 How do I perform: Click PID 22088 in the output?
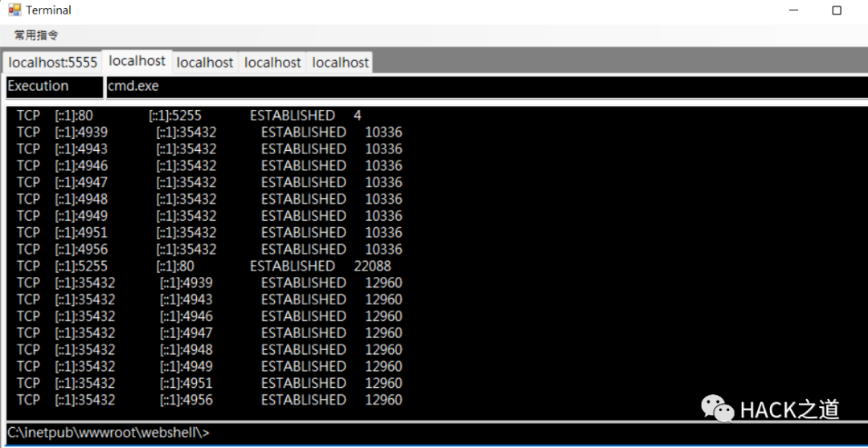[x=372, y=266]
